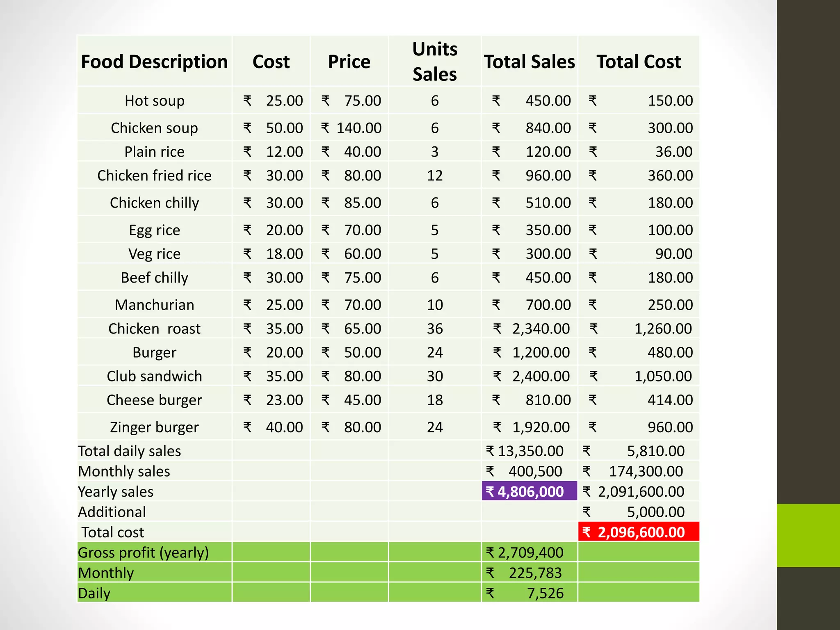Image resolution: width=840 pixels, height=630 pixels.
Task: Select the Chicken roast units 36
Action: tap(435, 329)
